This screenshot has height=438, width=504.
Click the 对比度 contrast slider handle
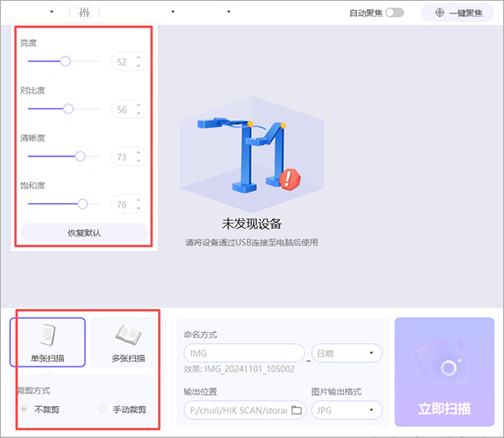tap(68, 108)
